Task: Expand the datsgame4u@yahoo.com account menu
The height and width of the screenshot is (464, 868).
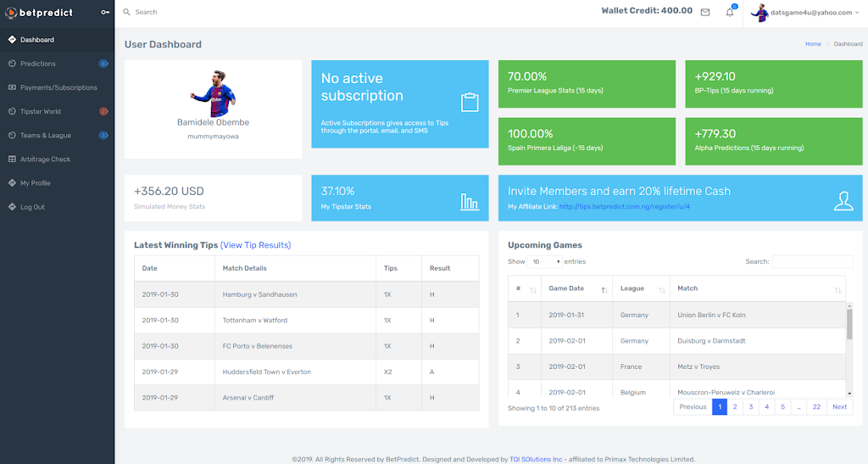Action: [x=815, y=12]
